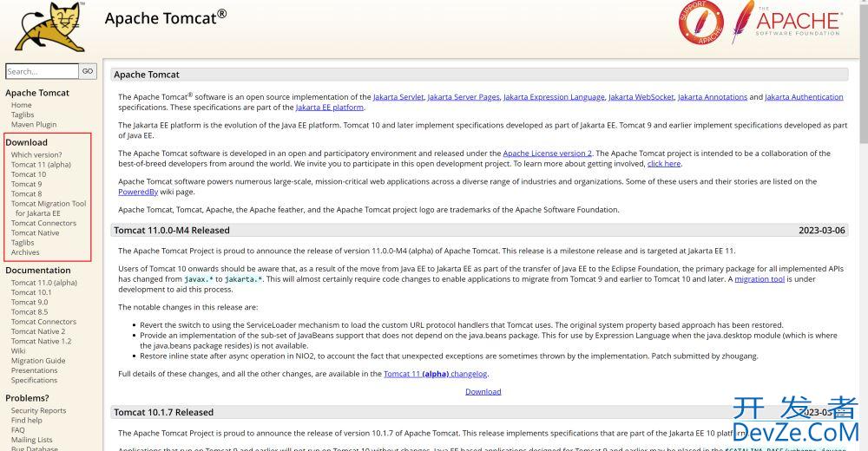Open the Home sidebar link
Image resolution: width=868 pixels, height=451 pixels.
click(x=21, y=105)
